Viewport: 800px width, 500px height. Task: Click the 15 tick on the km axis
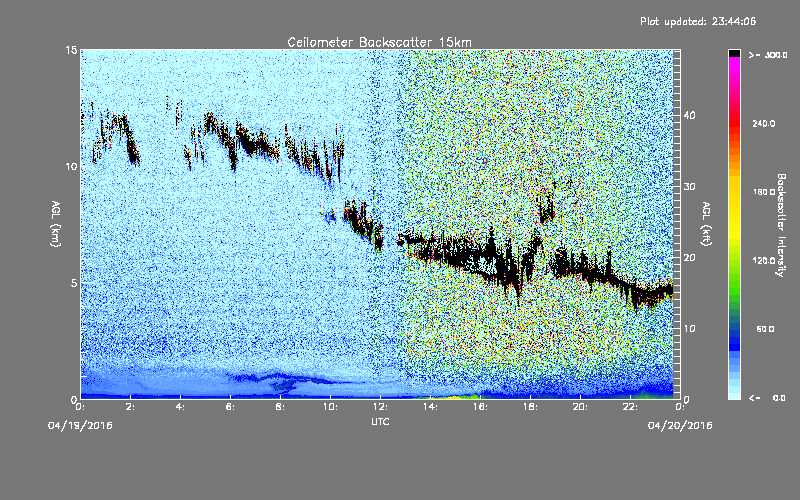pos(71,50)
